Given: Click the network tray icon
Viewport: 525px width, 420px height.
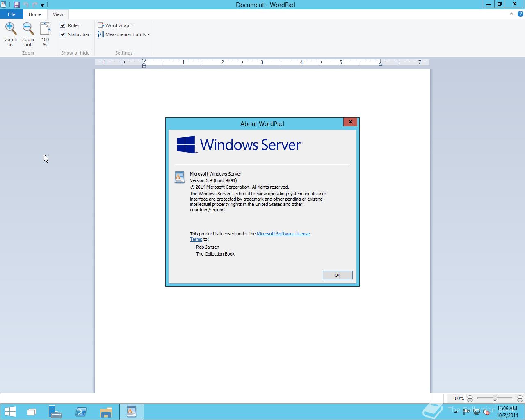Looking at the screenshot, I should click(x=477, y=412).
